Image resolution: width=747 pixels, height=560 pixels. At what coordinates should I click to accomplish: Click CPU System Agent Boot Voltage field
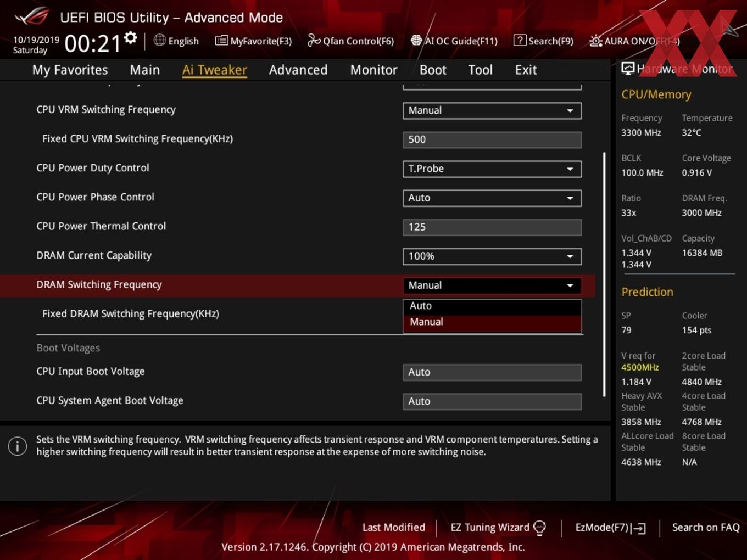pyautogui.click(x=492, y=401)
